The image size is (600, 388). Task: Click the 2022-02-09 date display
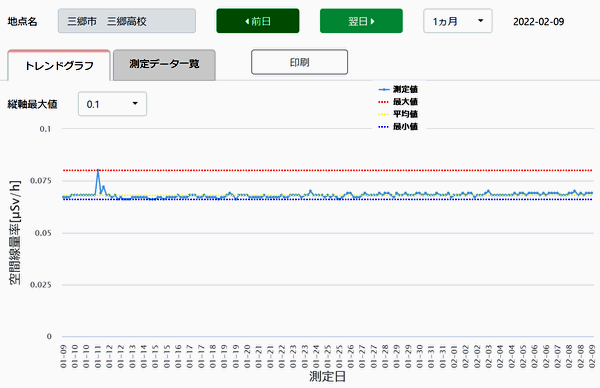click(538, 21)
